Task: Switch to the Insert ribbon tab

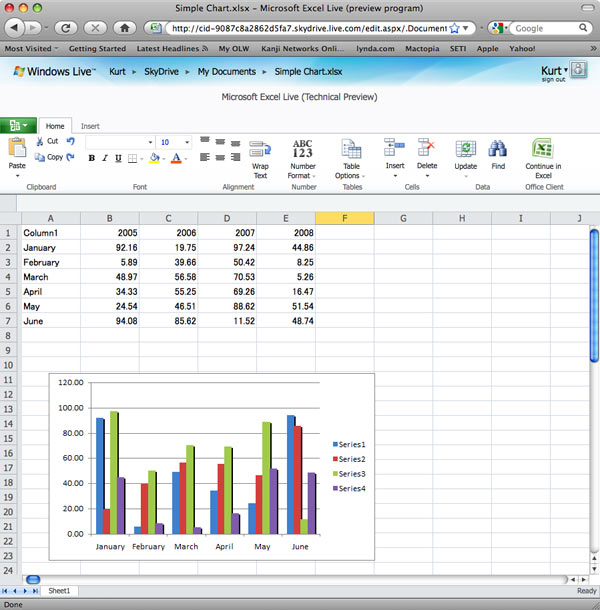Action: [x=90, y=126]
